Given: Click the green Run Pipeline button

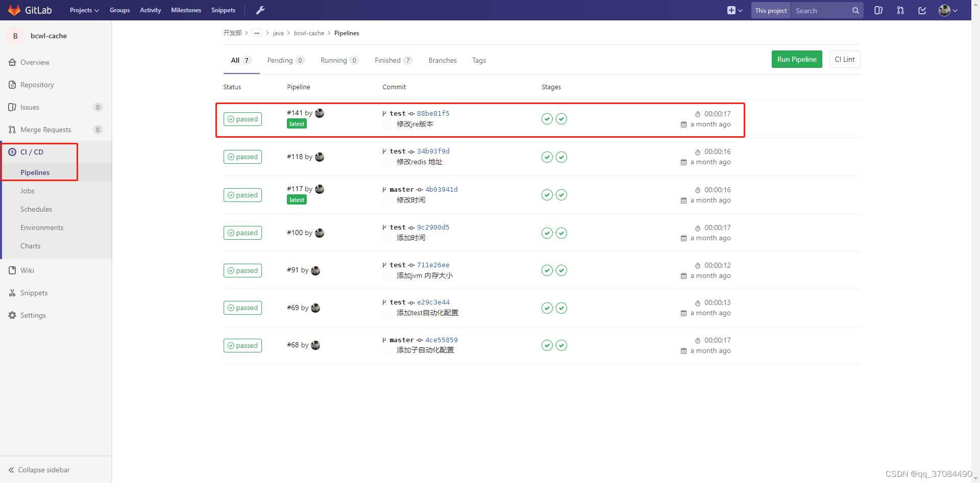Looking at the screenshot, I should pyautogui.click(x=796, y=59).
